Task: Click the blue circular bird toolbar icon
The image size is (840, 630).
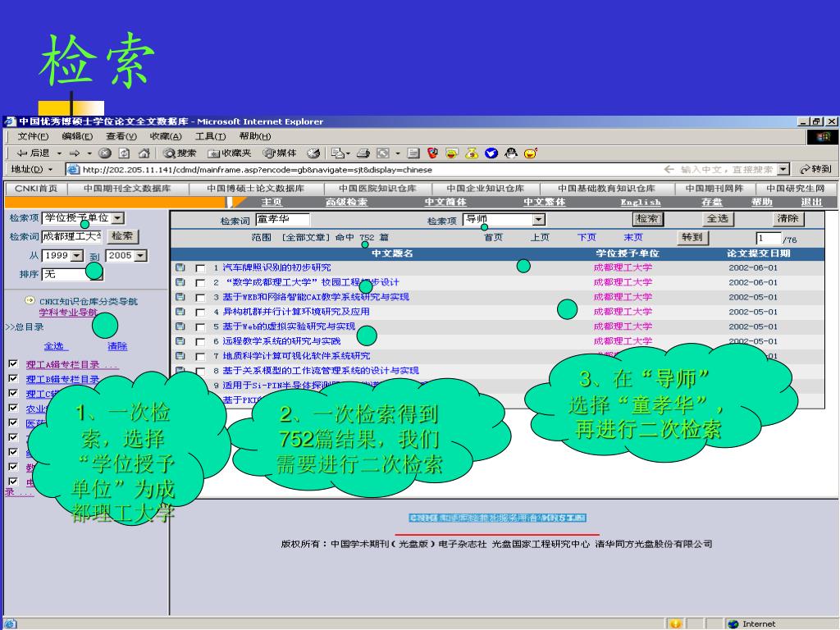Action: tap(491, 153)
